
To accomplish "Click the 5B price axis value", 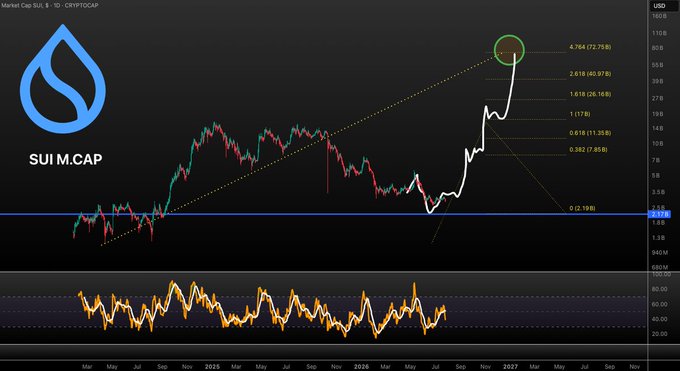I will 656,176.
